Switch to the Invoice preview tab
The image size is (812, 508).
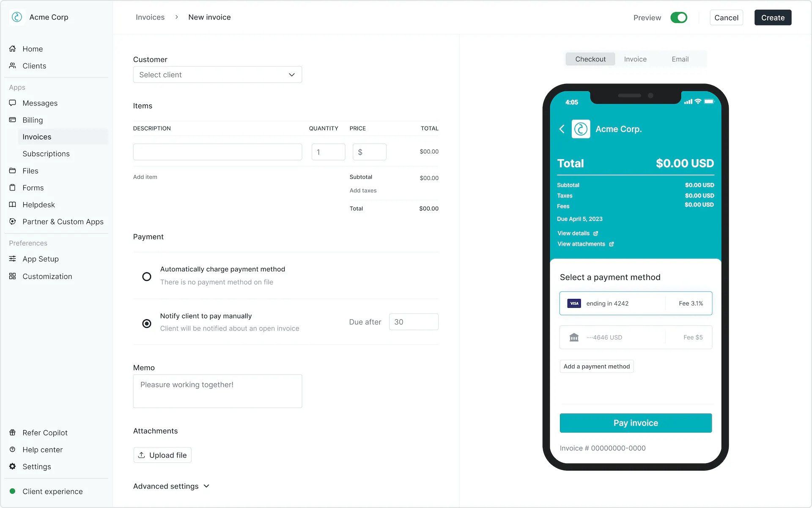coord(636,58)
